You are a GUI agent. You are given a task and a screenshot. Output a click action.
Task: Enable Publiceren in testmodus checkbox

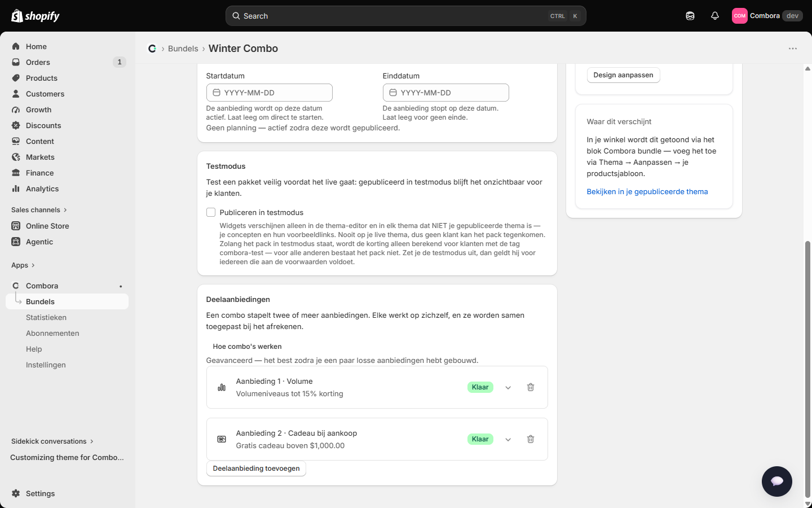[211, 212]
